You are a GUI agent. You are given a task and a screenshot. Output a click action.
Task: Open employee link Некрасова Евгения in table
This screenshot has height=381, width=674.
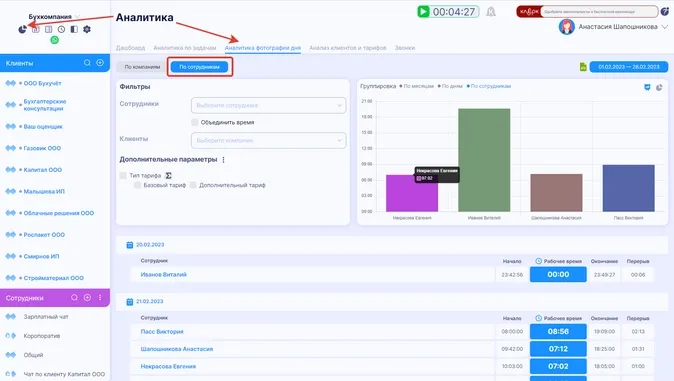168,366
